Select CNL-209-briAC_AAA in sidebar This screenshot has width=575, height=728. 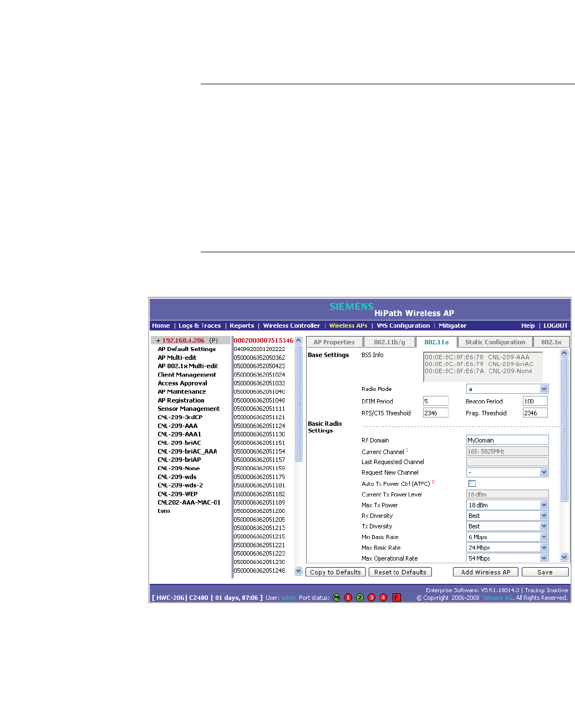click(x=187, y=451)
